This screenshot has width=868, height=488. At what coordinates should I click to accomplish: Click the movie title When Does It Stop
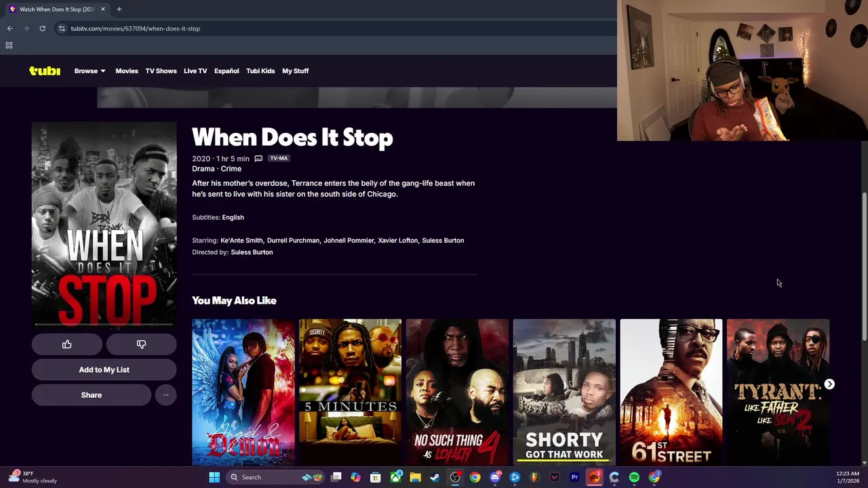click(x=292, y=138)
